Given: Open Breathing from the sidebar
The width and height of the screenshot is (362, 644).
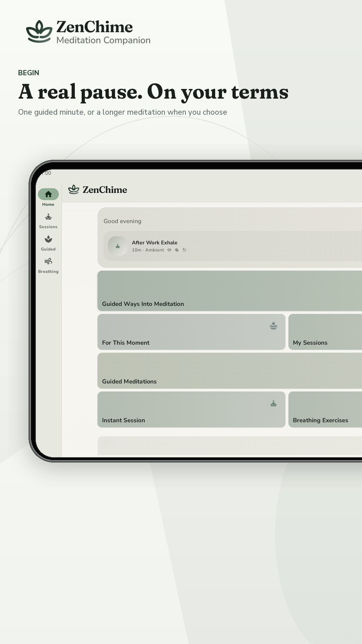Looking at the screenshot, I should click(x=48, y=266).
